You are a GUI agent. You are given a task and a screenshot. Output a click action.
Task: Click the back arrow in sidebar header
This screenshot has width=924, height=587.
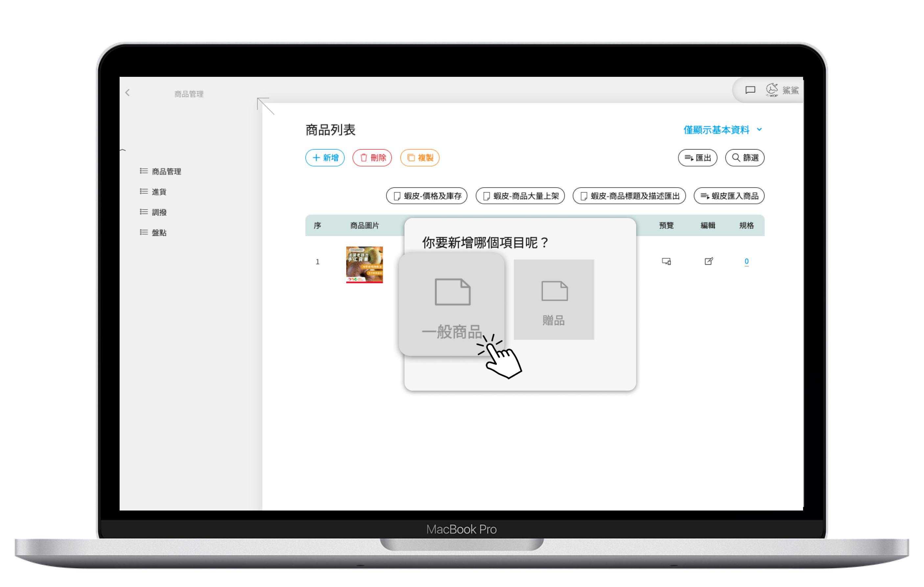[128, 92]
